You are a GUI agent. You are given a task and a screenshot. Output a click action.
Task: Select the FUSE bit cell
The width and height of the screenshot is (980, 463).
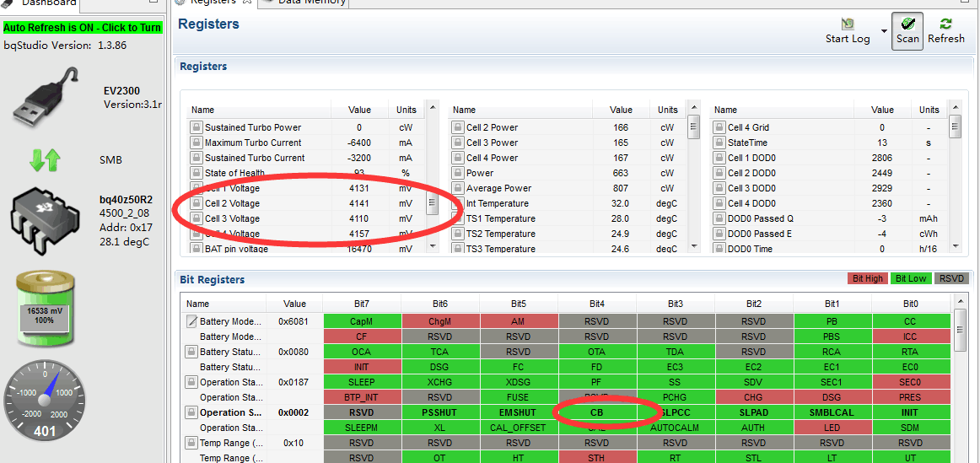coord(519,397)
